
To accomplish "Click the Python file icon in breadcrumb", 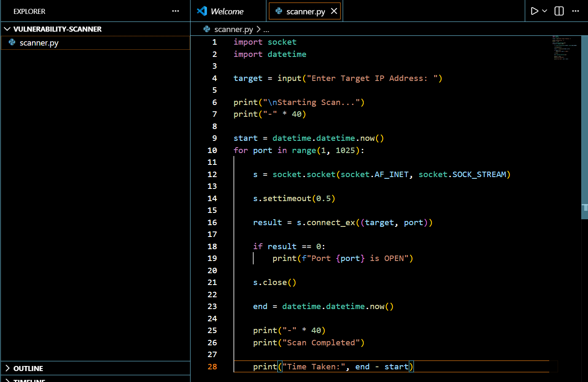I will [207, 29].
